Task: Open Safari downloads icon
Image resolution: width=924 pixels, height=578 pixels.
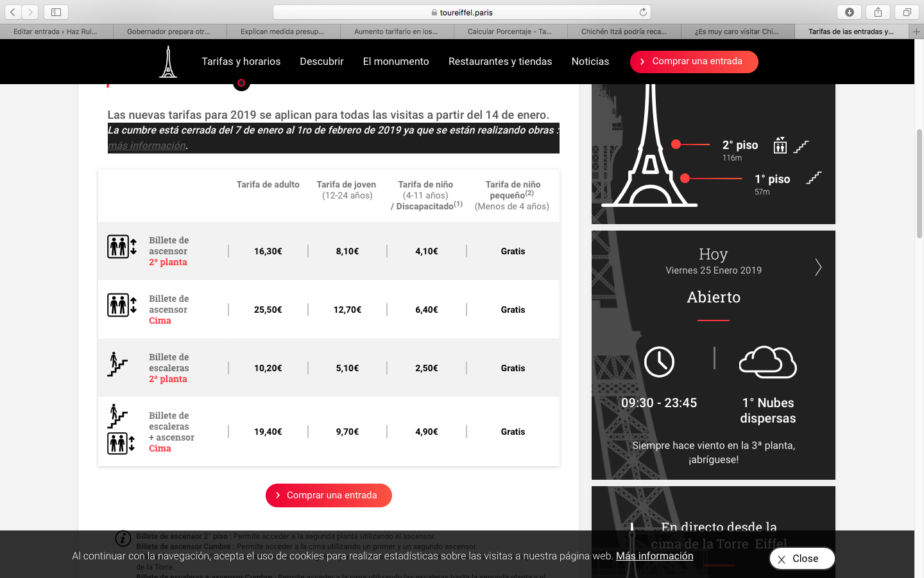Action: (x=850, y=12)
